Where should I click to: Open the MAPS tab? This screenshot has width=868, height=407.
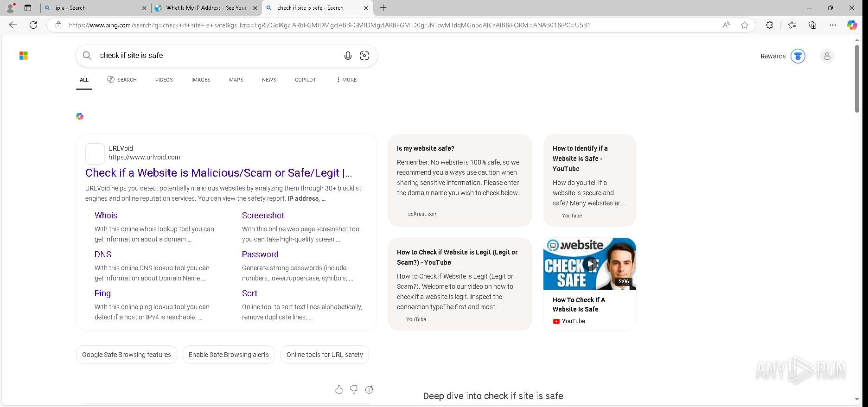[236, 80]
